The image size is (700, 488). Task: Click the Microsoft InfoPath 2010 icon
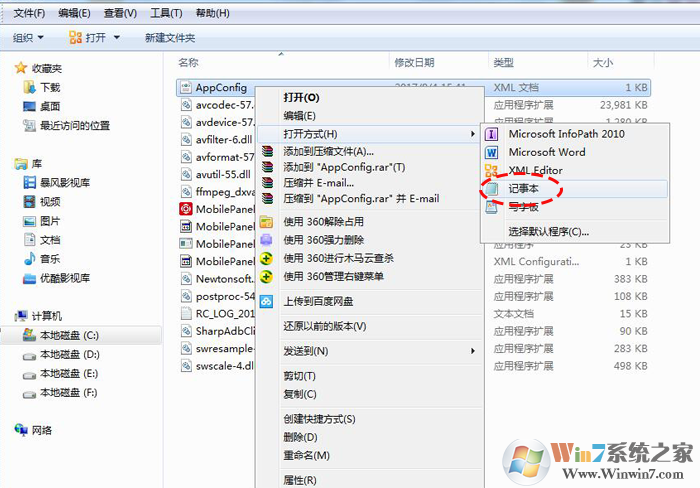(x=491, y=134)
